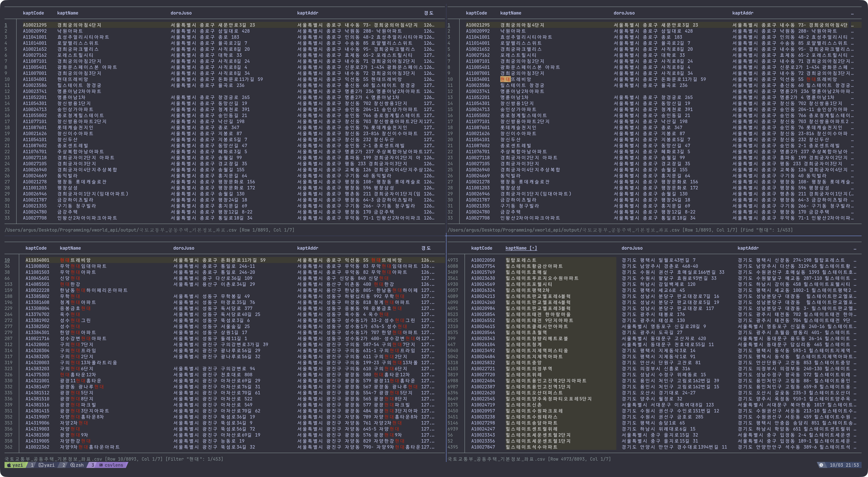868x477 pixels.
Task: Switch to the csvlens window tab
Action: (x=114, y=465)
